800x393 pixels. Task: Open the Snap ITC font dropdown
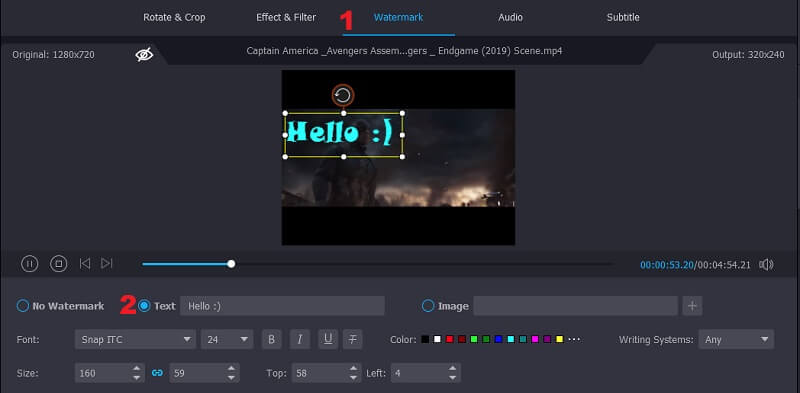[x=135, y=339]
